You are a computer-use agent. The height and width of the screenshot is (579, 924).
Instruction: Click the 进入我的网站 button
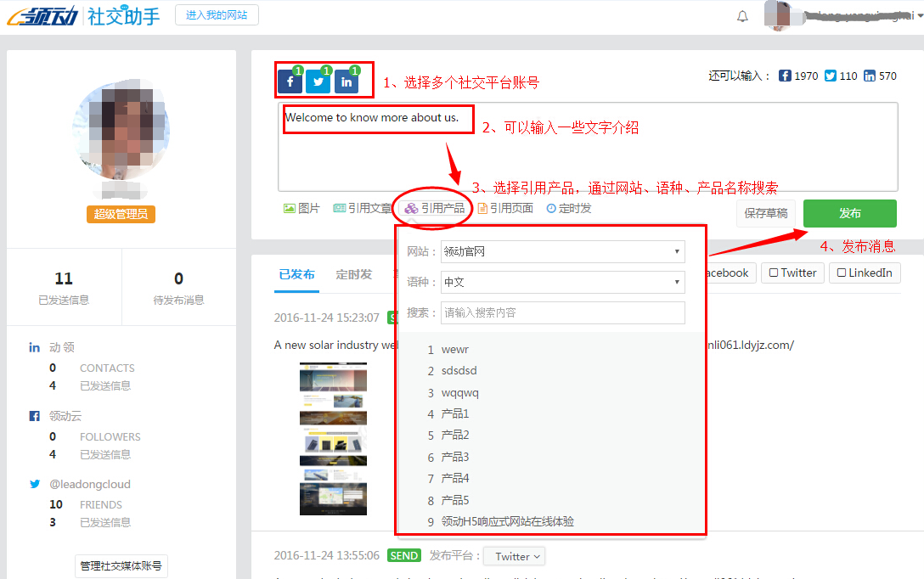217,15
